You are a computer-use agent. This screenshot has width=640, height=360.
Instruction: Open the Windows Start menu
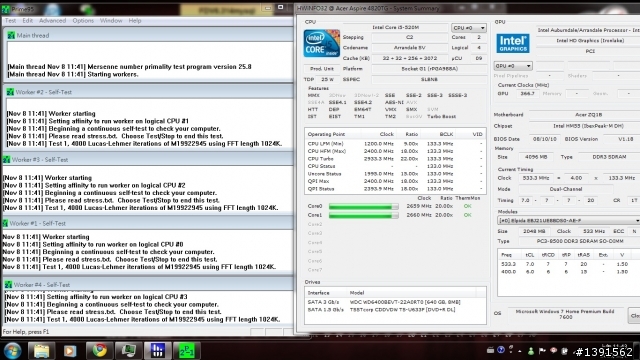point(12,350)
